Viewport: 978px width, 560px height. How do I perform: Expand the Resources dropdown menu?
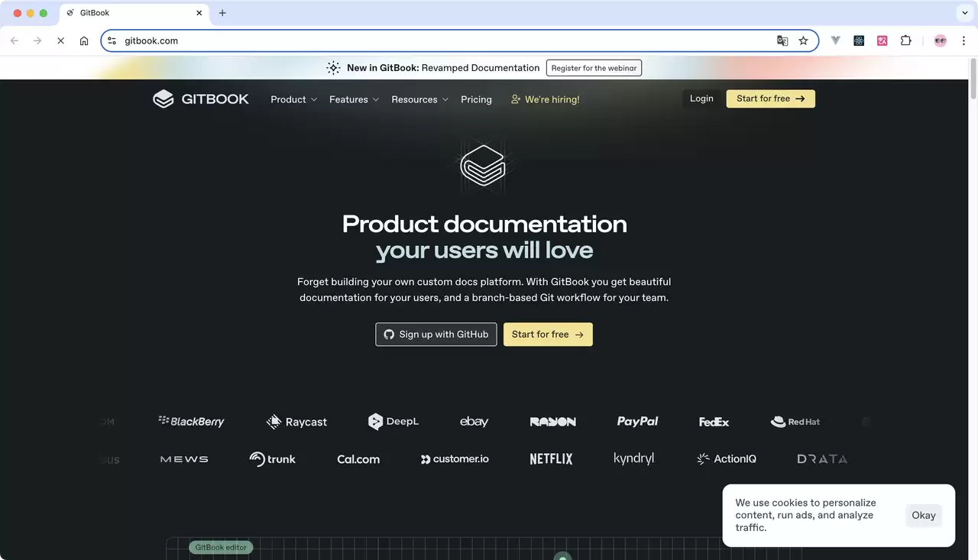pyautogui.click(x=419, y=99)
